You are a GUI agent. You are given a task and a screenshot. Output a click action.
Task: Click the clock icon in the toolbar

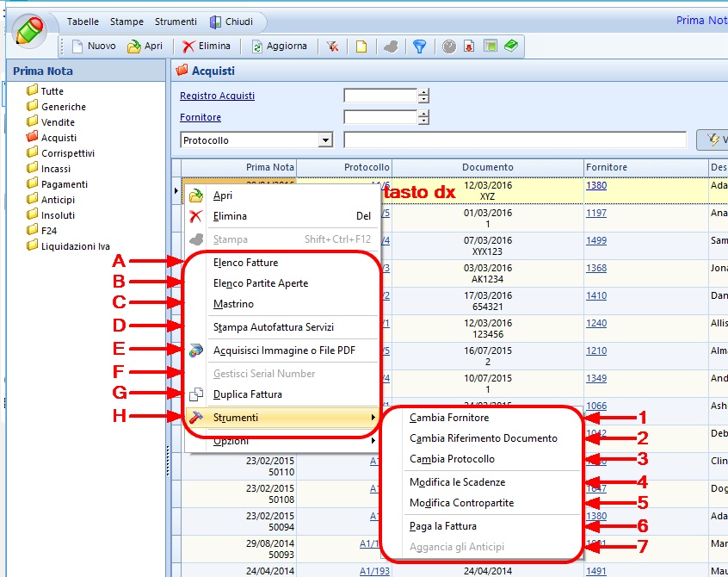(x=449, y=47)
